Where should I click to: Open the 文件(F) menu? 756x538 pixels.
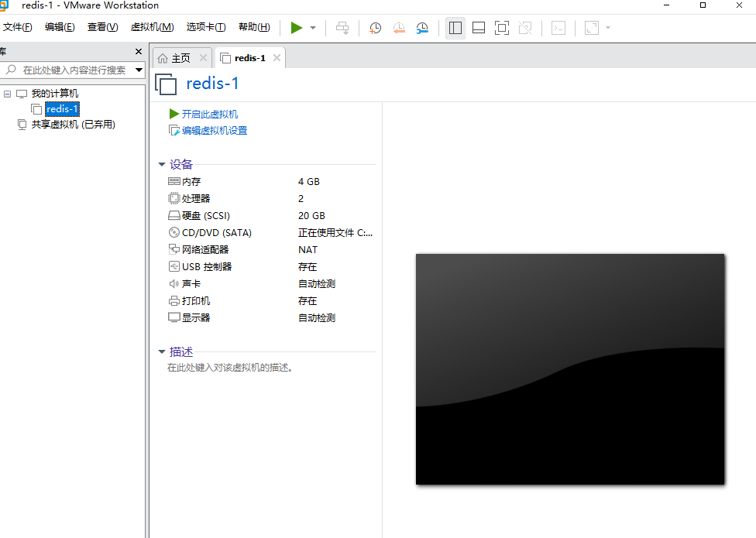click(x=17, y=27)
